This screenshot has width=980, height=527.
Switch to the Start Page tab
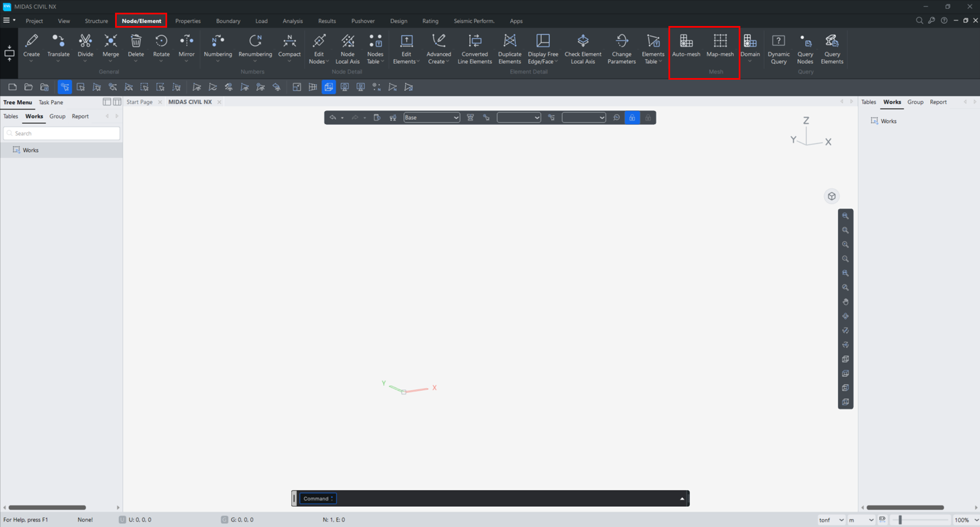[x=139, y=102]
